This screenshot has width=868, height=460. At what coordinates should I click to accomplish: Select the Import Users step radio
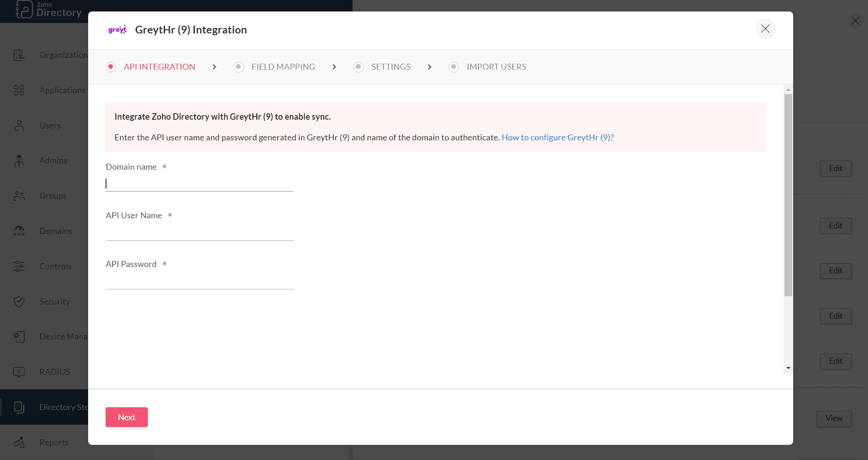coord(454,67)
